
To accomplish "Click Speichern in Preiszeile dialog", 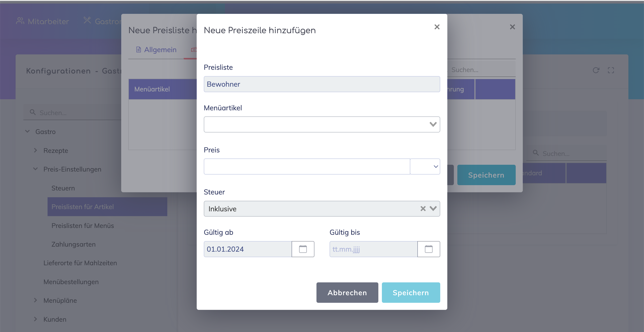I will (411, 292).
